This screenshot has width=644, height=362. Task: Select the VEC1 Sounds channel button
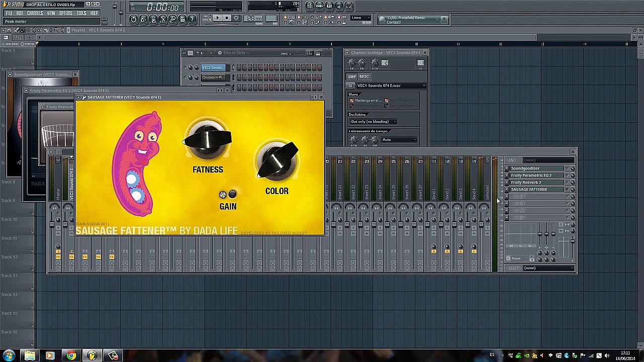[x=214, y=67]
